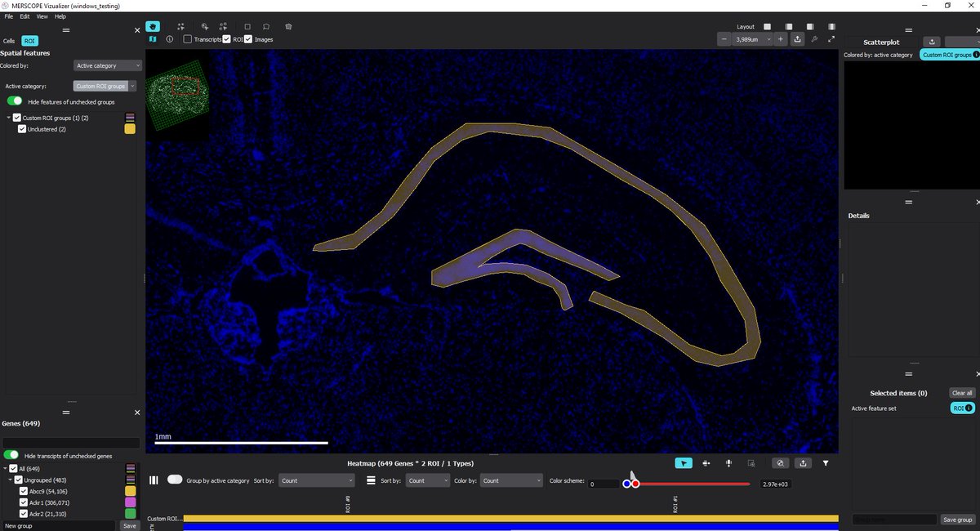980x531 pixels.
Task: Choose the third Layout preset
Action: [x=810, y=26]
